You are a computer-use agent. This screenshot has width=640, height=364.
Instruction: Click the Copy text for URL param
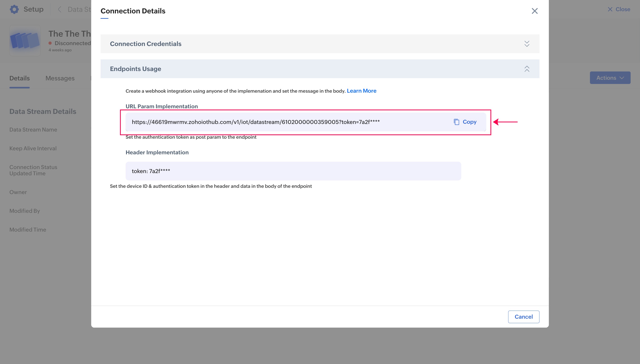click(x=469, y=122)
